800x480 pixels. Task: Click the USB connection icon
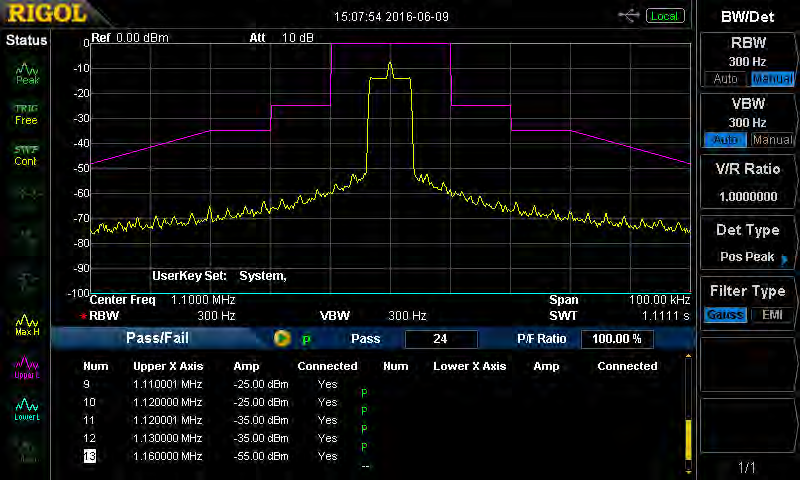(x=629, y=16)
